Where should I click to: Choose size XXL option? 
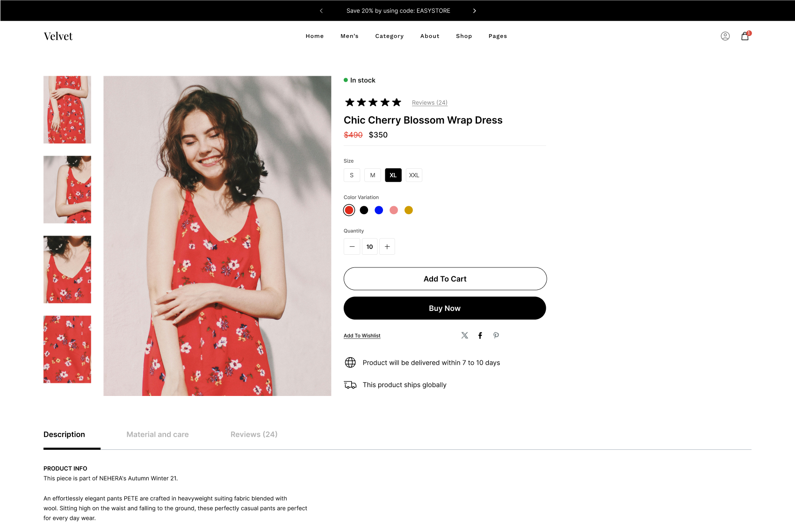414,175
